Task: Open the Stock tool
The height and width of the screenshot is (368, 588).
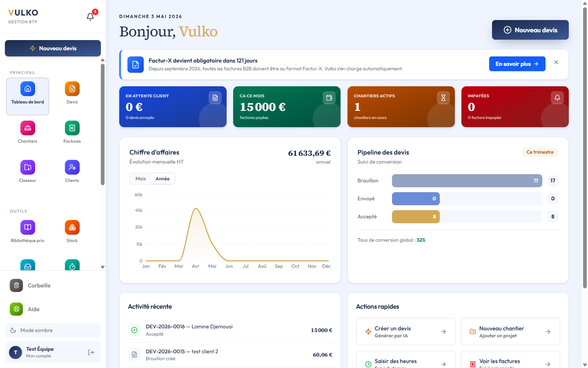Action: coord(72,231)
